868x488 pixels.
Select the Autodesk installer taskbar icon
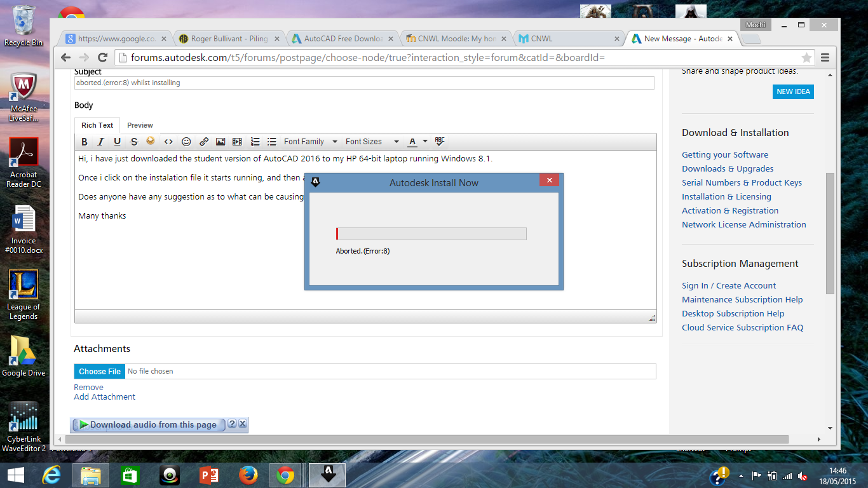pos(327,475)
